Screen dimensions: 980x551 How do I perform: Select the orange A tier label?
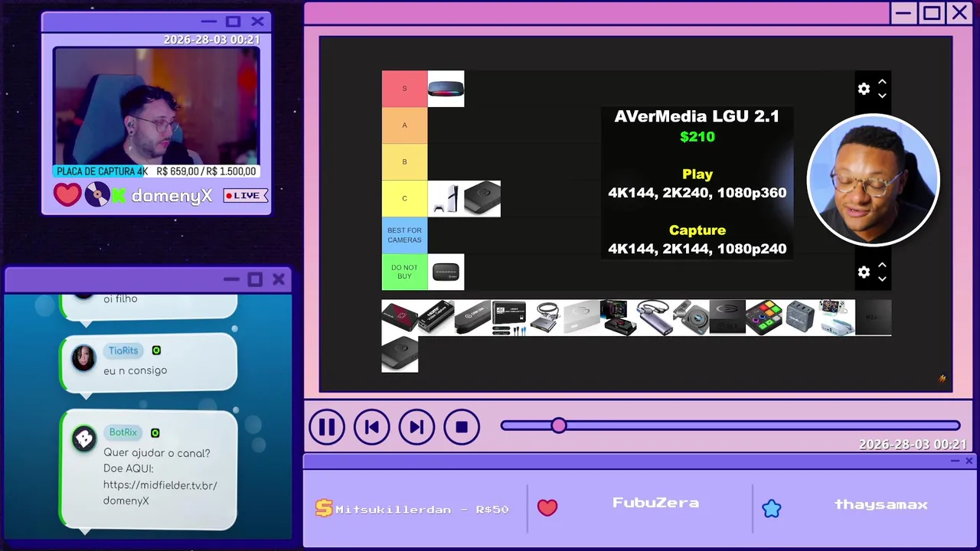tap(404, 126)
